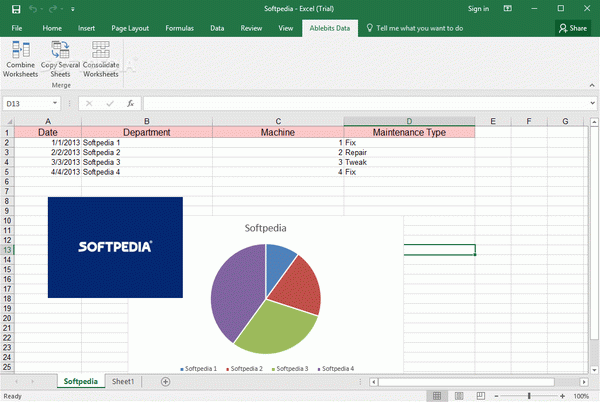Switch to the Home tab
600x402 pixels.
coord(52,28)
